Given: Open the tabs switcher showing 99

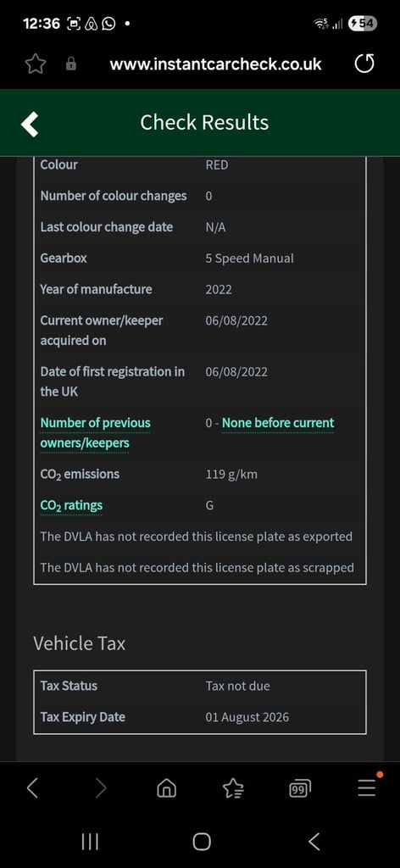Looking at the screenshot, I should [x=299, y=788].
